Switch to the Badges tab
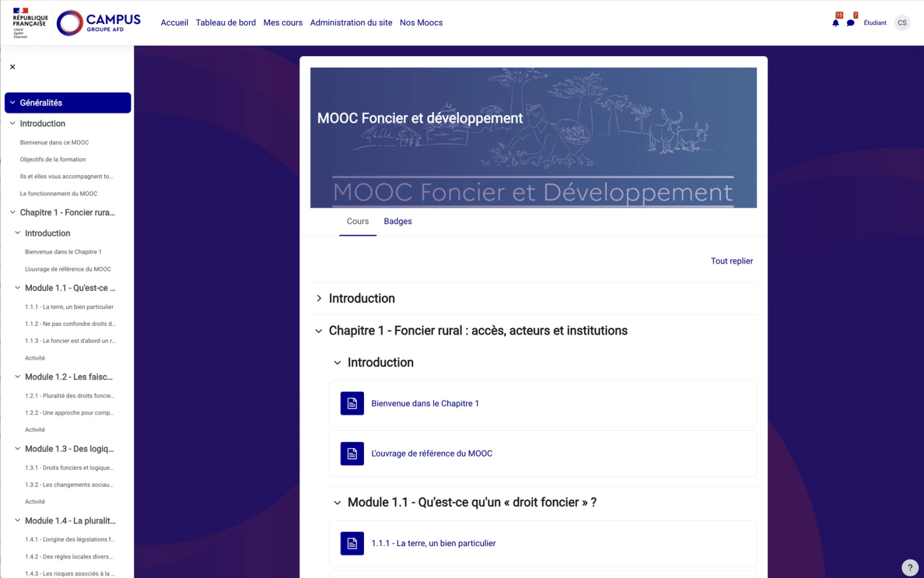 click(398, 221)
